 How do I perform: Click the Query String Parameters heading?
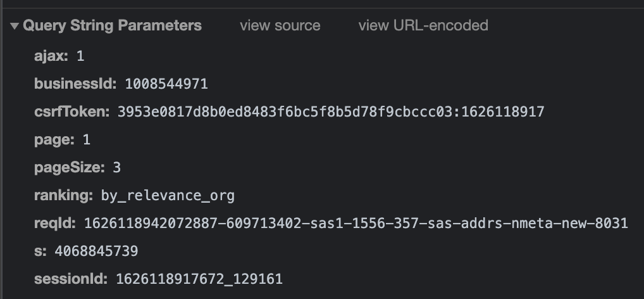[112, 26]
